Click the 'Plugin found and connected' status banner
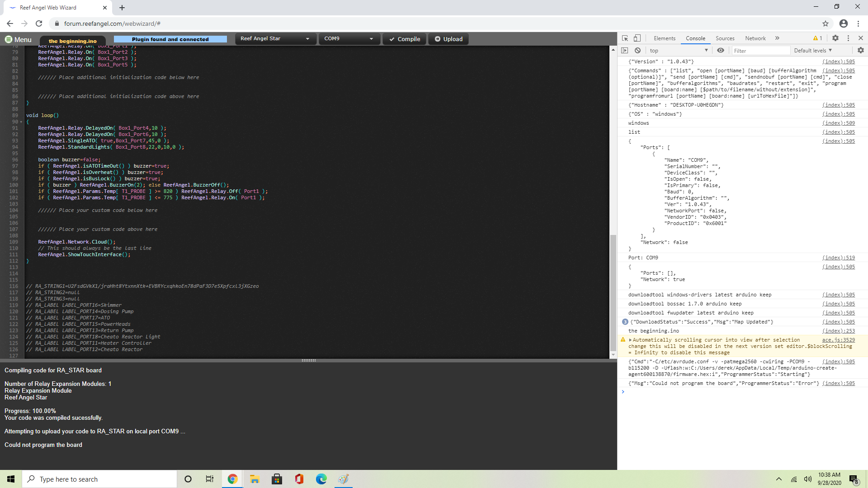Viewport: 868px width, 488px height. click(170, 39)
